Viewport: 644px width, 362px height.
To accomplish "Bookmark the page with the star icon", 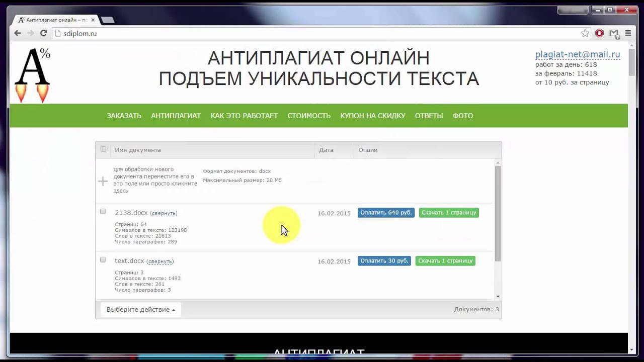I will [x=585, y=33].
